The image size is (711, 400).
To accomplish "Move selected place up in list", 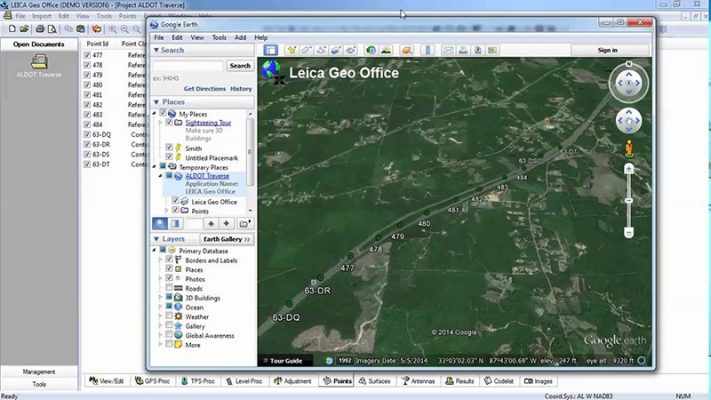I will pos(211,224).
